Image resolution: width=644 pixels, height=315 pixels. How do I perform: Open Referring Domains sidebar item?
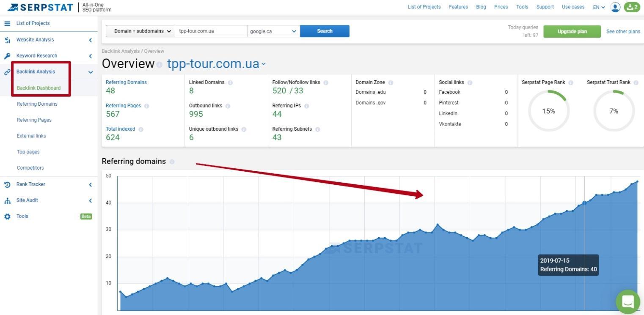coord(37,104)
